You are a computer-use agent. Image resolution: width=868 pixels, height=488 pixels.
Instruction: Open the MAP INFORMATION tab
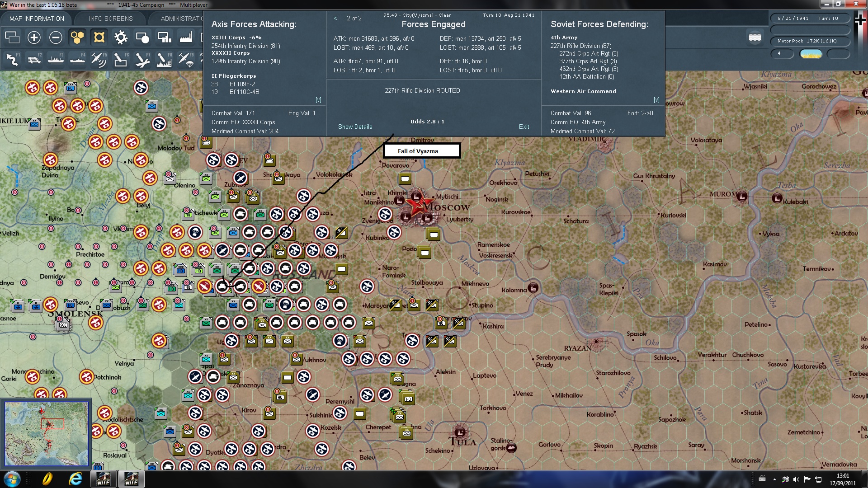(37, 19)
